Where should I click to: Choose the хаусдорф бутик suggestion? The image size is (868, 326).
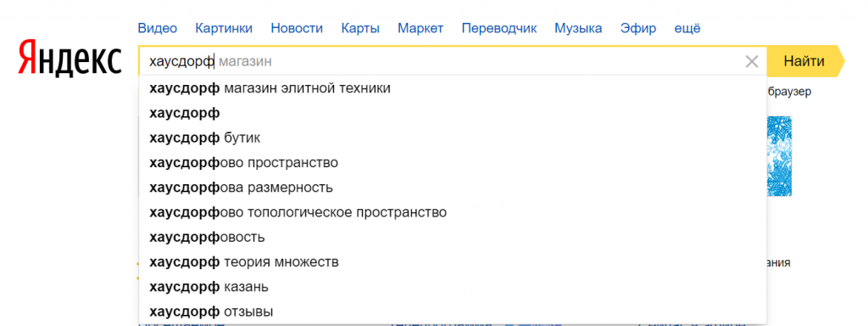coord(453,138)
